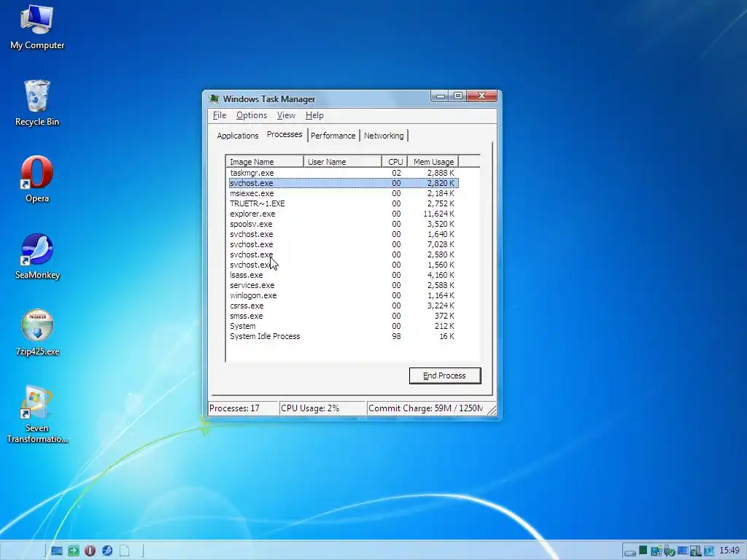Screen dimensions: 747x560
Task: Sort by the Image Name column header
Action: 265,161
